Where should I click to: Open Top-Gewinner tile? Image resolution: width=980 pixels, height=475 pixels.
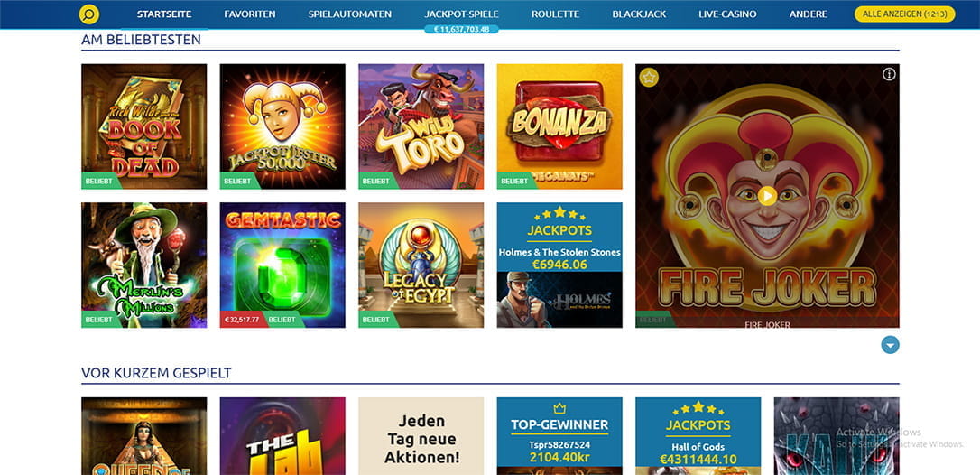(x=559, y=436)
